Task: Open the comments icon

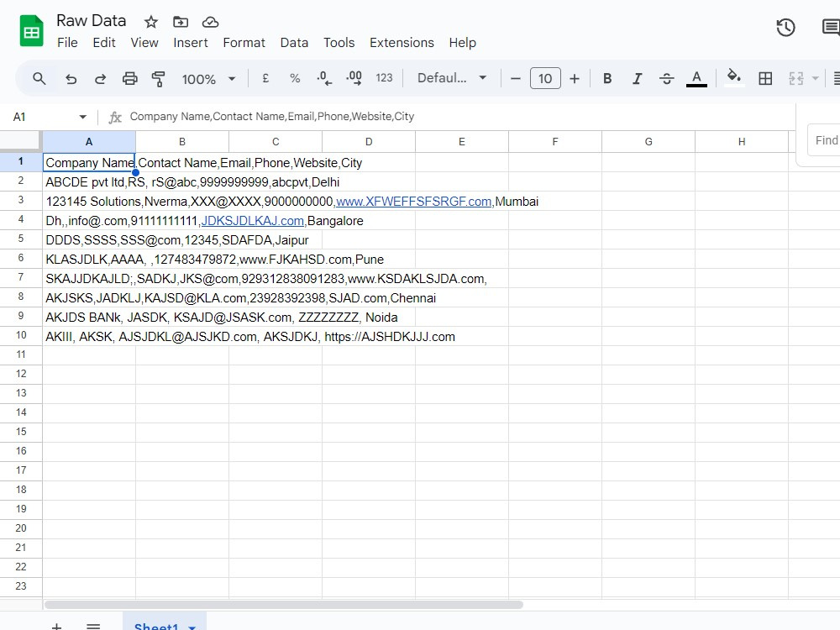Action: tap(831, 28)
